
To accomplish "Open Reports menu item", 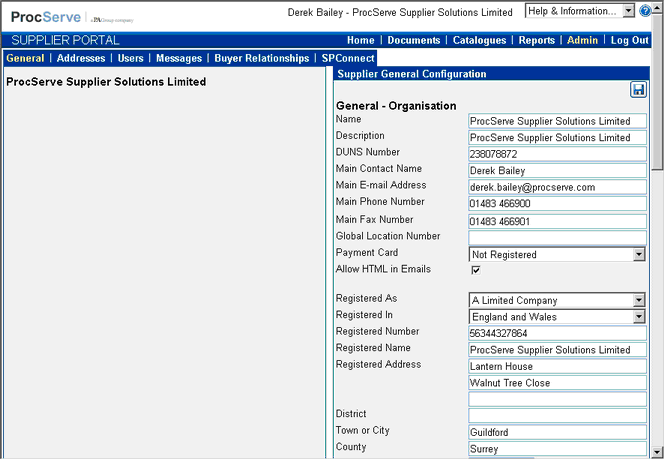I will click(x=536, y=40).
